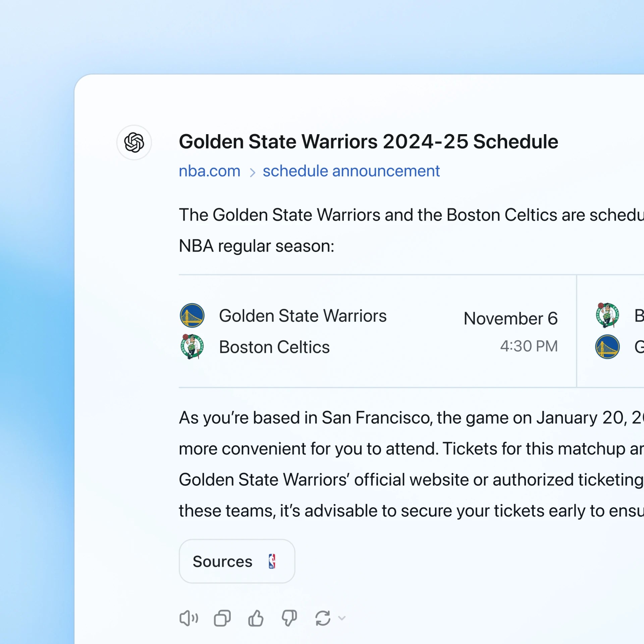Click the NBA logo in Sources button

click(273, 560)
